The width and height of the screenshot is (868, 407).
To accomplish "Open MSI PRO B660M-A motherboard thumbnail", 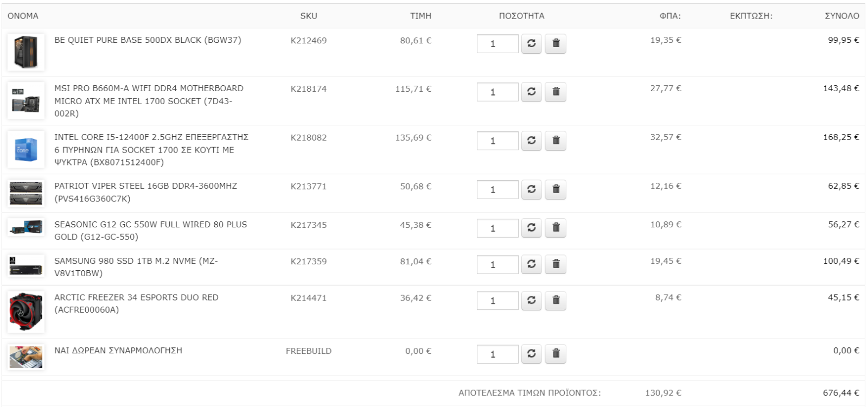I will [26, 100].
